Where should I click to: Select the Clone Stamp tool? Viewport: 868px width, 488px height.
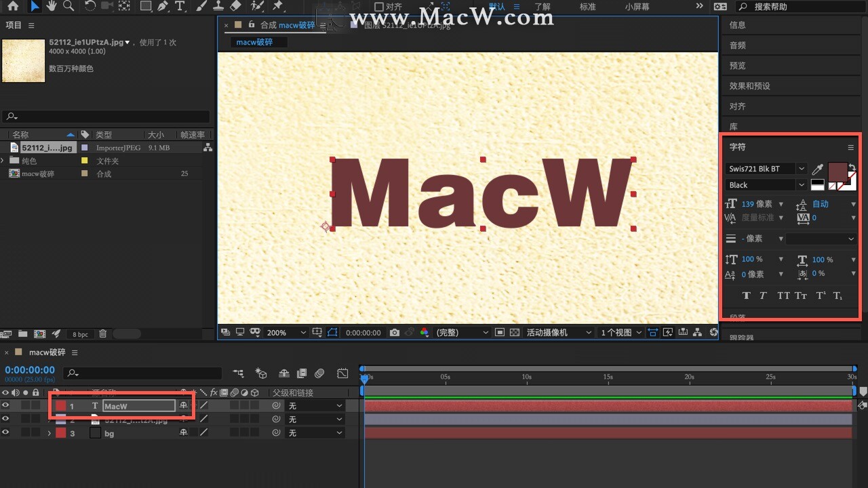[x=218, y=6]
